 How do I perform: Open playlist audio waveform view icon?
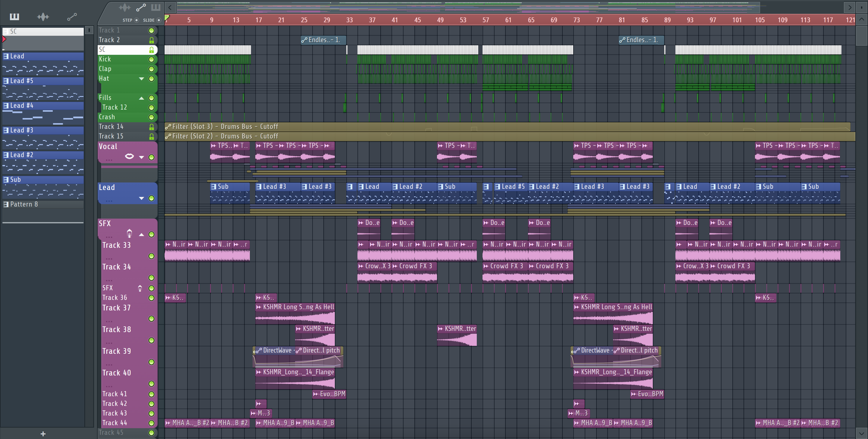tap(125, 7)
